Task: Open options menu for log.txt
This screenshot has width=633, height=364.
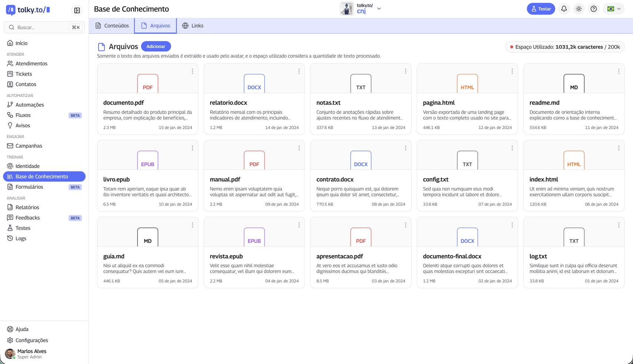Action: tap(619, 225)
